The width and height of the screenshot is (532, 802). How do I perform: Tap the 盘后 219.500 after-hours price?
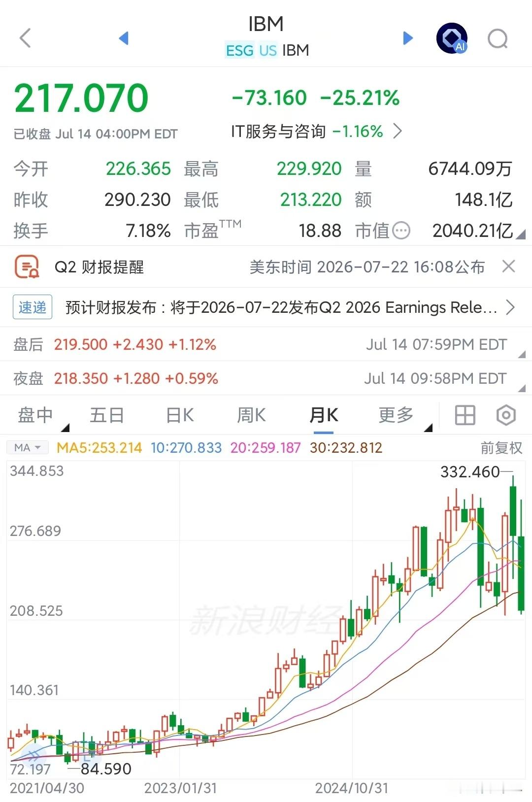(x=81, y=344)
